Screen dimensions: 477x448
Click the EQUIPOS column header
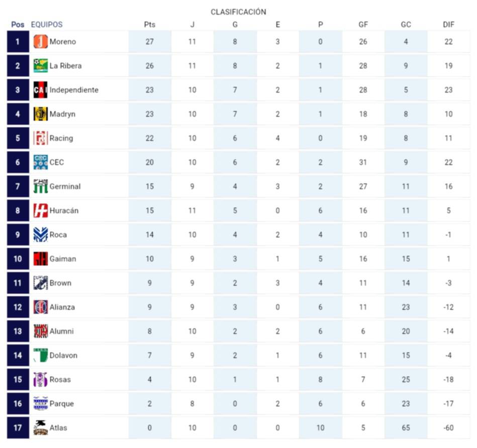click(x=47, y=25)
